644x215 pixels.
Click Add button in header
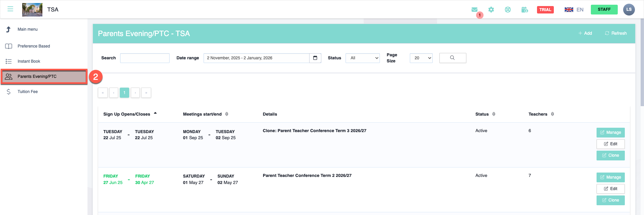pos(585,33)
